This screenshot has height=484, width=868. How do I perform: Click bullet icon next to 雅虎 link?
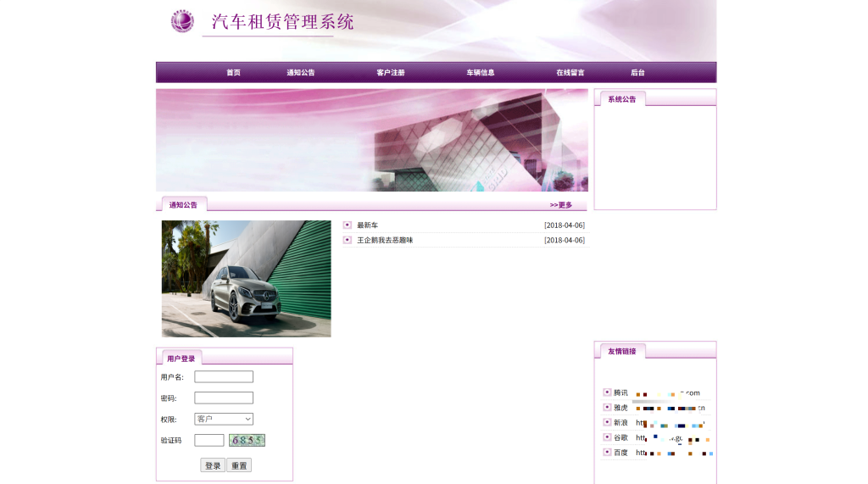coord(607,407)
